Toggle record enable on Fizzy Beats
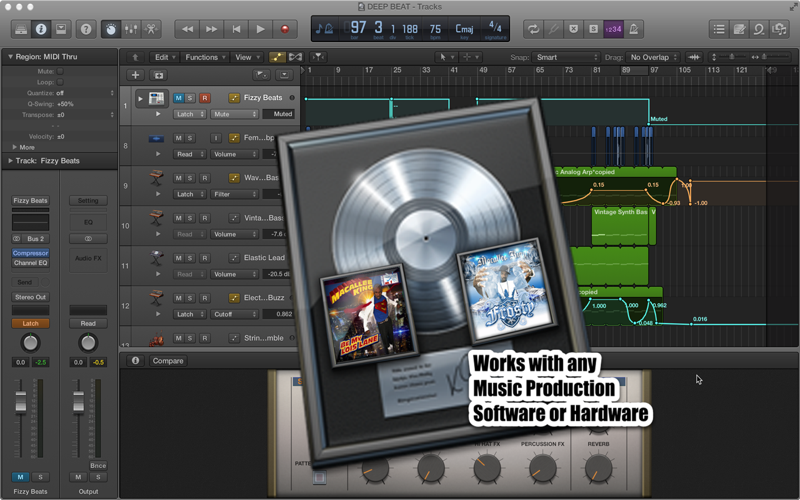Viewport: 800px width, 500px height. (205, 97)
